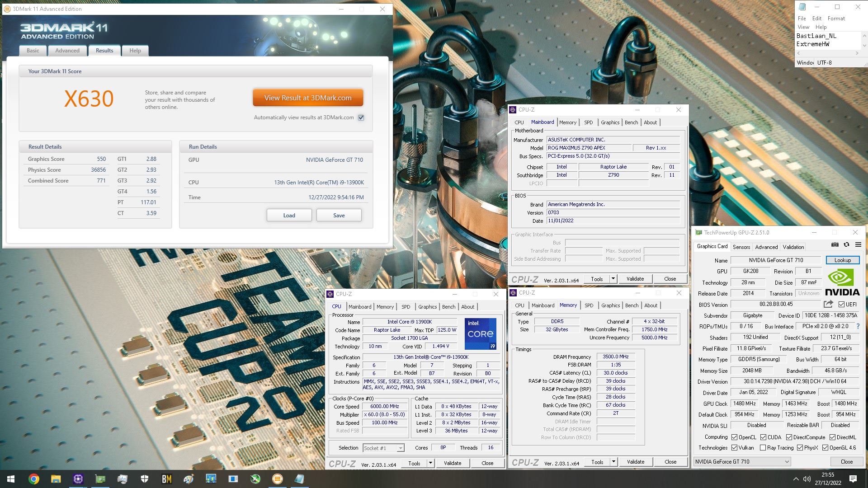The image size is (868, 488).
Task: Open Graphics tab in CPU-Z CPU window
Action: 427,307
